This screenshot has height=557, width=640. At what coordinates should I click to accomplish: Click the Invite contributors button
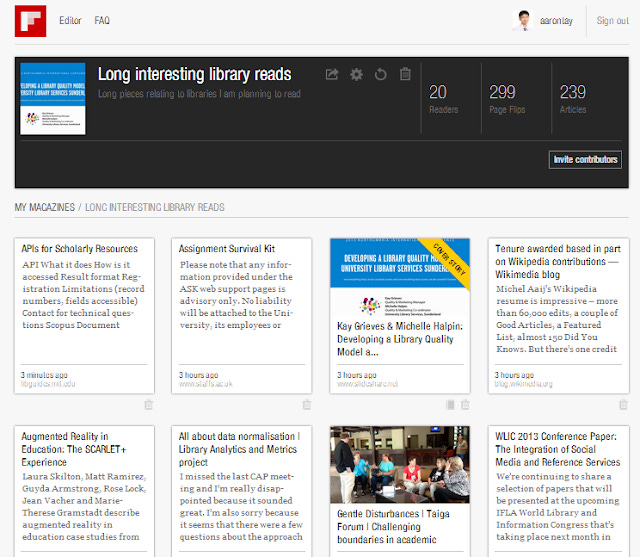(585, 160)
